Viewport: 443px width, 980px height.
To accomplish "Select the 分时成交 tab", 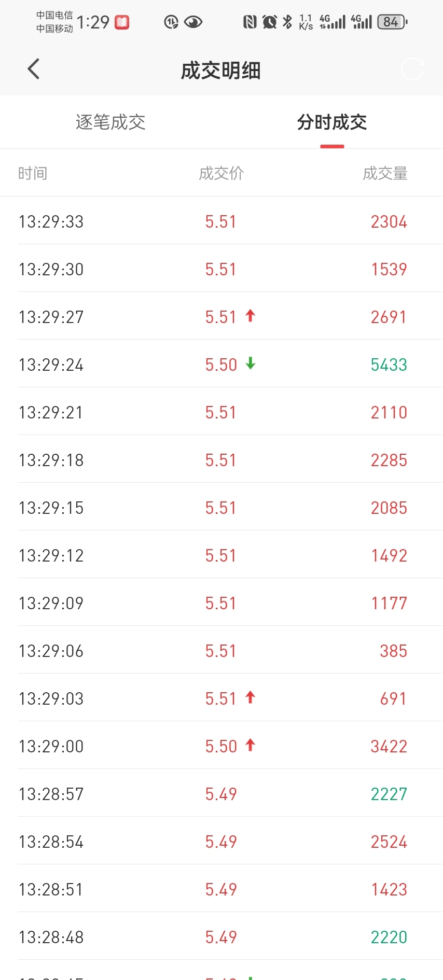I will (332, 122).
